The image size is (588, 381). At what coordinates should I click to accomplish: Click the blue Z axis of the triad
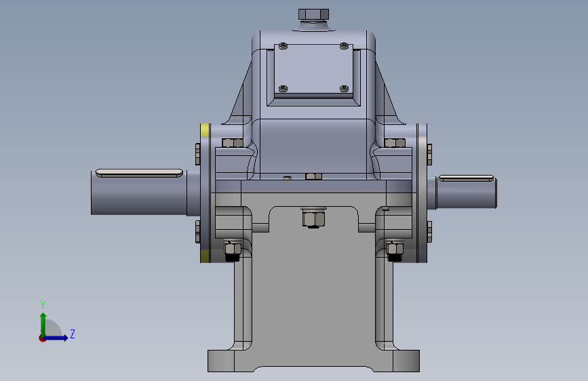56,338
